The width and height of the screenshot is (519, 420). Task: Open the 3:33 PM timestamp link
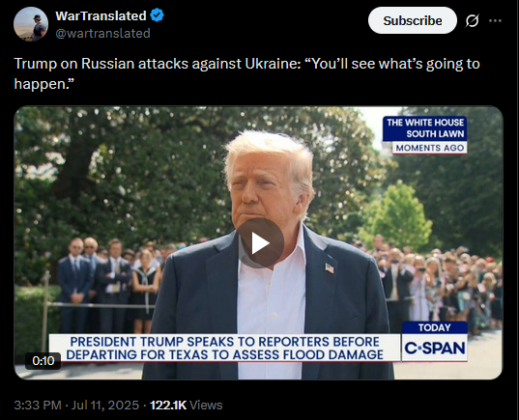[38, 406]
